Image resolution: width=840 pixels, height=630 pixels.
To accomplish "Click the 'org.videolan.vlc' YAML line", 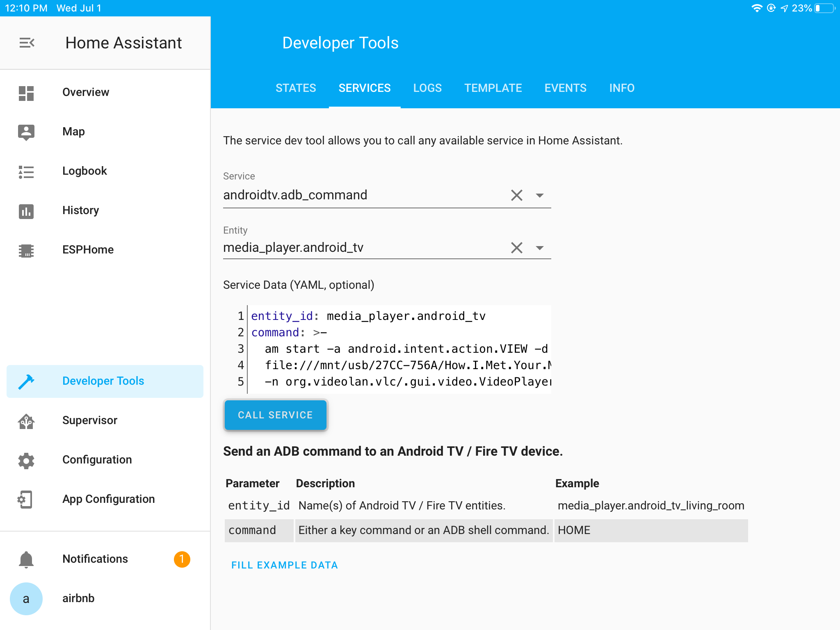I will (x=408, y=381).
